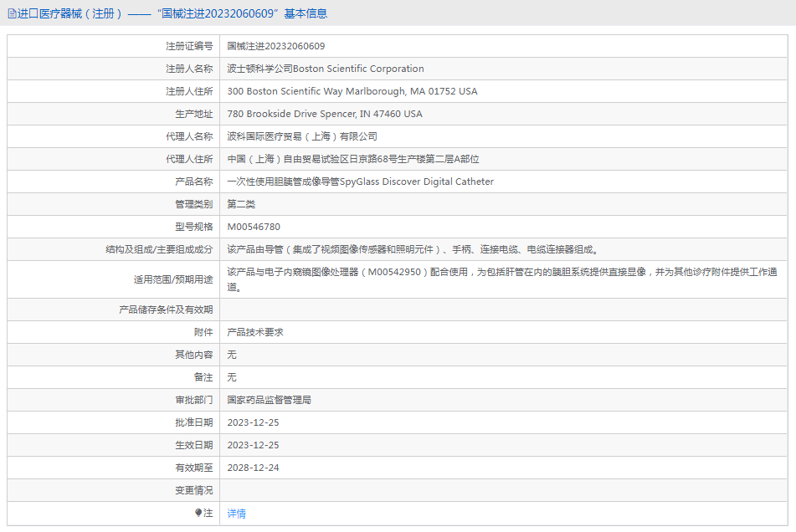Select effective date 2023-12-25 in 生效日期 row
Screen dimensions: 796x532
(254, 445)
